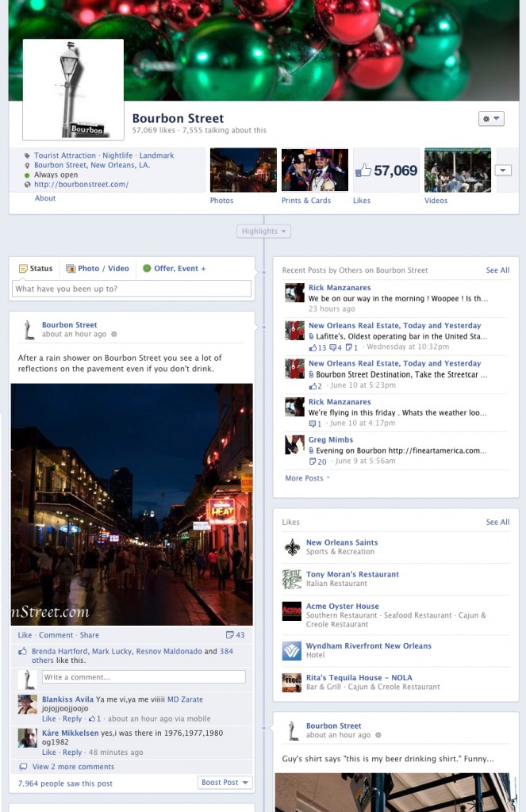The image size is (526, 812).
Task: Share the rain shower post
Action: click(89, 635)
